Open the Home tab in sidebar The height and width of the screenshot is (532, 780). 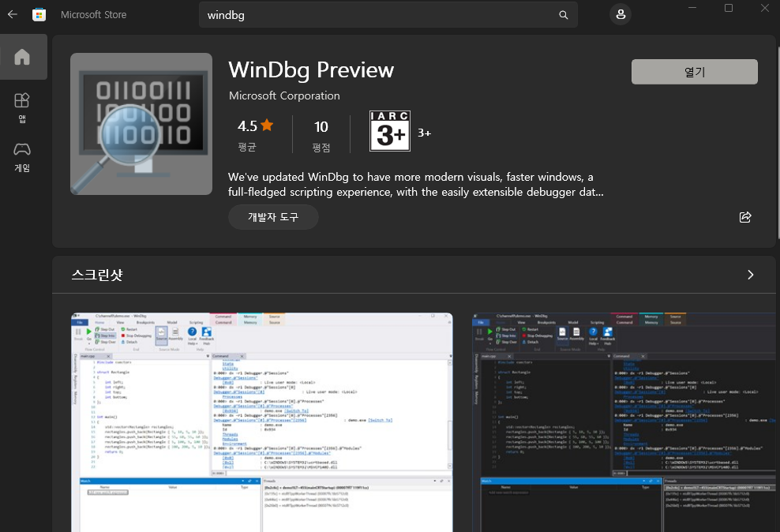click(x=23, y=57)
